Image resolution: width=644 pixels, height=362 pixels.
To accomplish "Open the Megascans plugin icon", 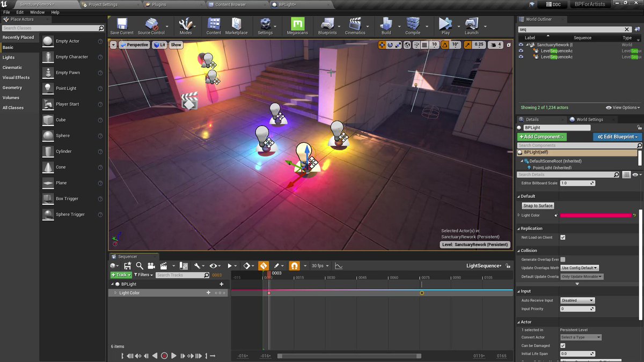I will [x=297, y=26].
